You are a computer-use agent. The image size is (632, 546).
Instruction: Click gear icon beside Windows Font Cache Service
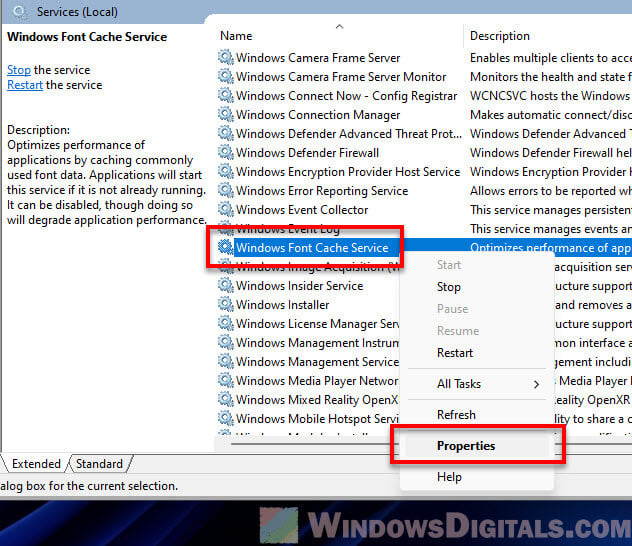tap(226, 247)
